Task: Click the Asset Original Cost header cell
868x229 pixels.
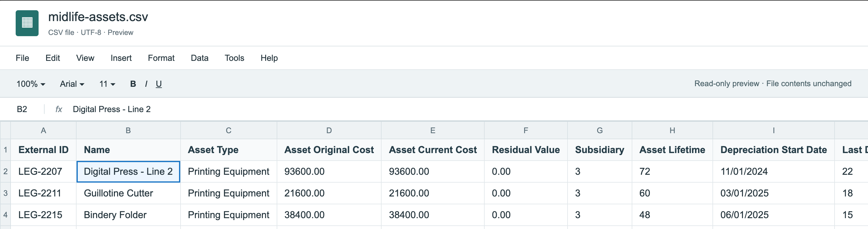Action: pos(329,150)
